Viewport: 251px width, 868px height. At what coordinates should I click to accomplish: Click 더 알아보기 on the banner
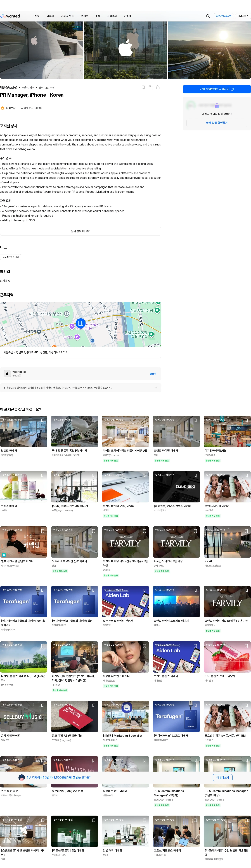coord(223,778)
